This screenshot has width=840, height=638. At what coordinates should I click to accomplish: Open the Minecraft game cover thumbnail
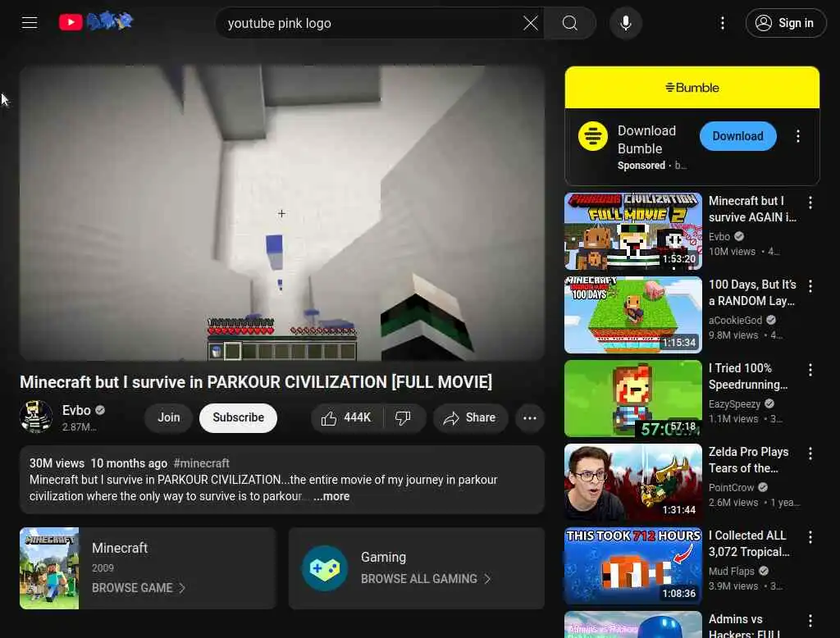pos(49,567)
